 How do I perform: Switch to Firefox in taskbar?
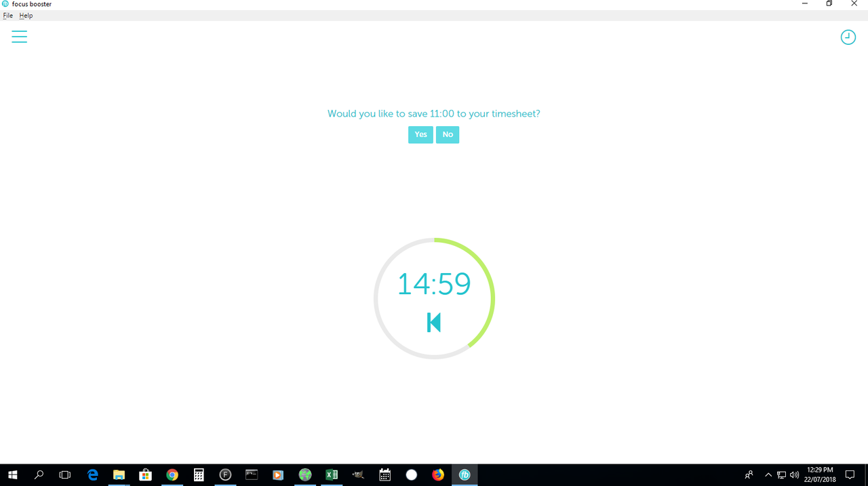(x=438, y=475)
